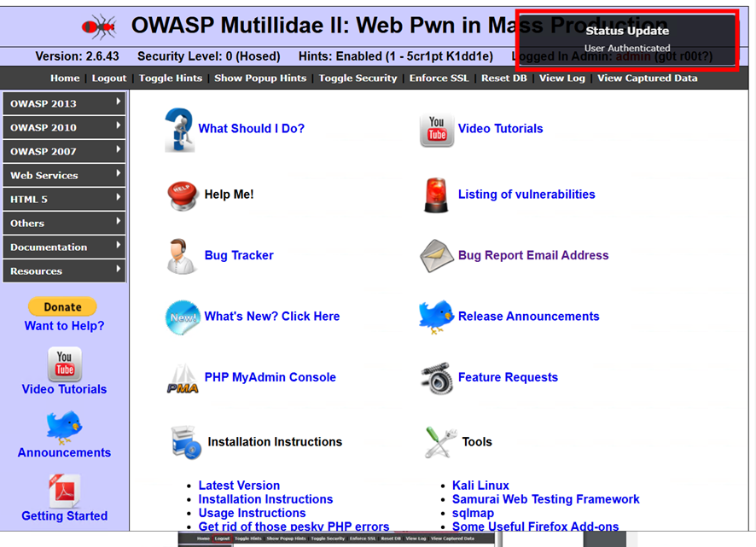Click the Installation Instructions list link
Viewport: 756px width, 547px height.
tap(265, 499)
